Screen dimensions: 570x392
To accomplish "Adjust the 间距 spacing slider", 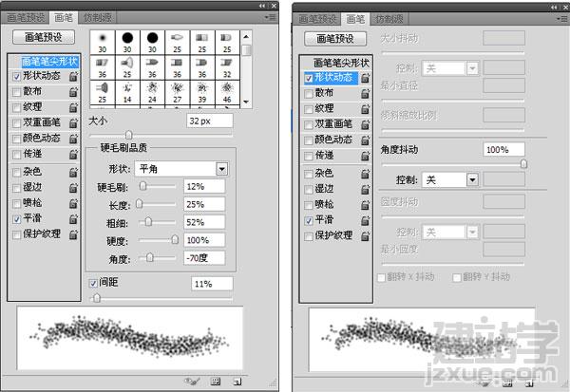I will 97,298.
